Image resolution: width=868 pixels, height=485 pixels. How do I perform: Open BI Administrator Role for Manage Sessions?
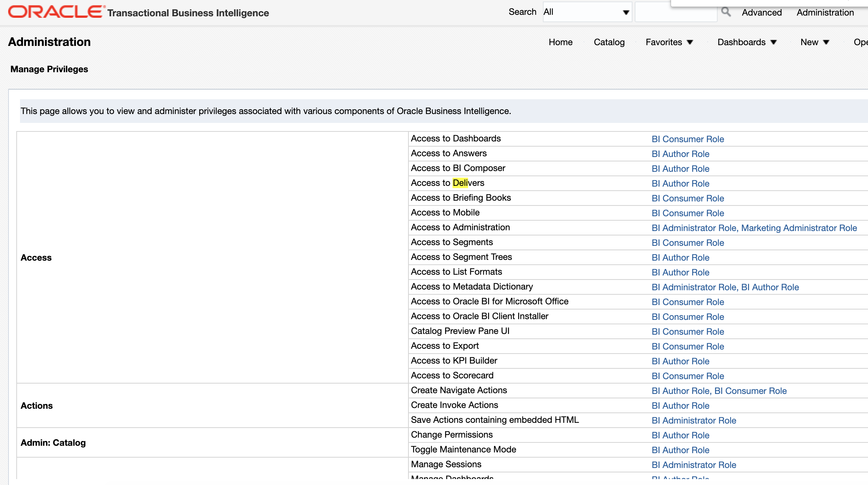[694, 465]
